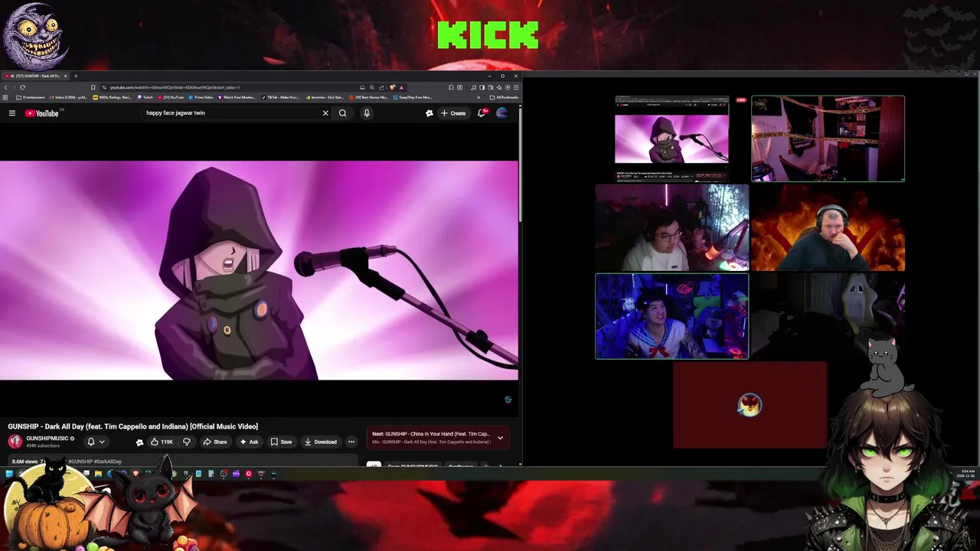Screen dimensions: 980x551
Task: Go to YouTube home via logo
Action: pyautogui.click(x=42, y=113)
